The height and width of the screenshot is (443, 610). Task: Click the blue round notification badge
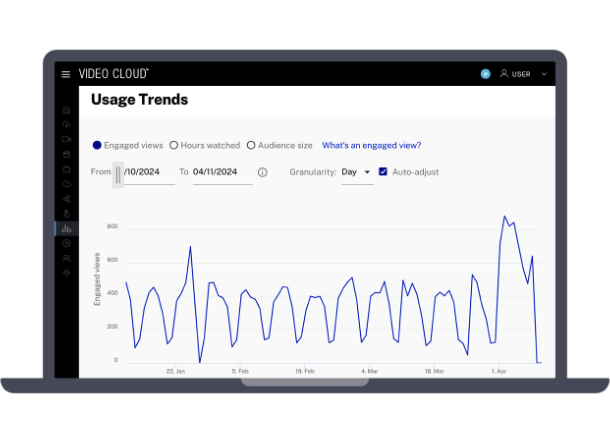point(485,74)
